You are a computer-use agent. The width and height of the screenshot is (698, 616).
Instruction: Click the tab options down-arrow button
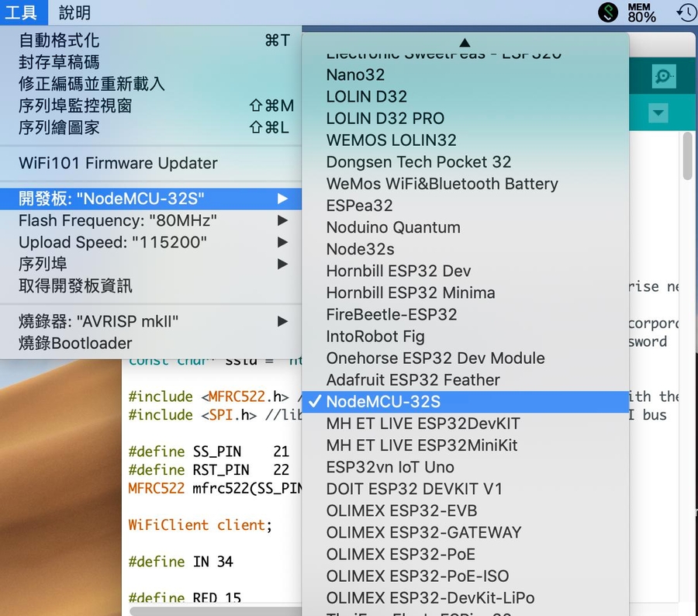658,113
